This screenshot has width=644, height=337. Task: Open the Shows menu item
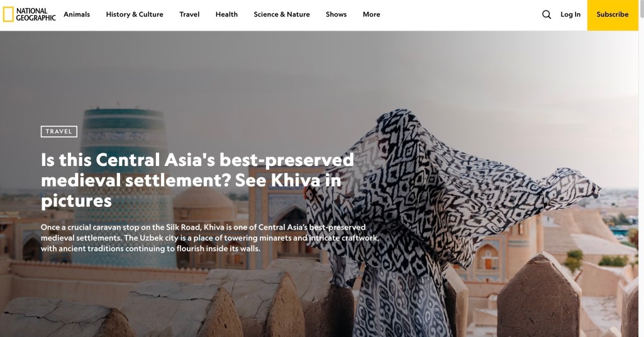tap(336, 14)
